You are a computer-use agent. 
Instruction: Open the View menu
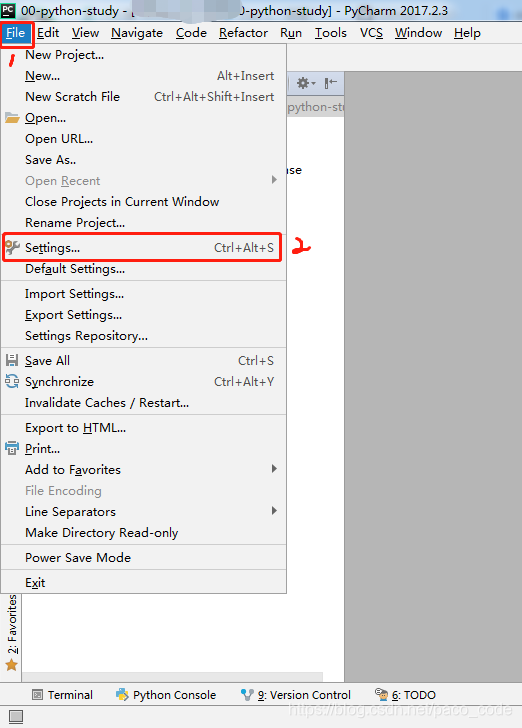[85, 33]
